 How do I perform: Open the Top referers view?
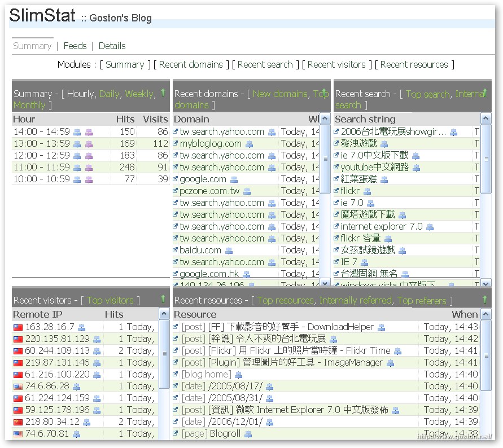(x=422, y=301)
